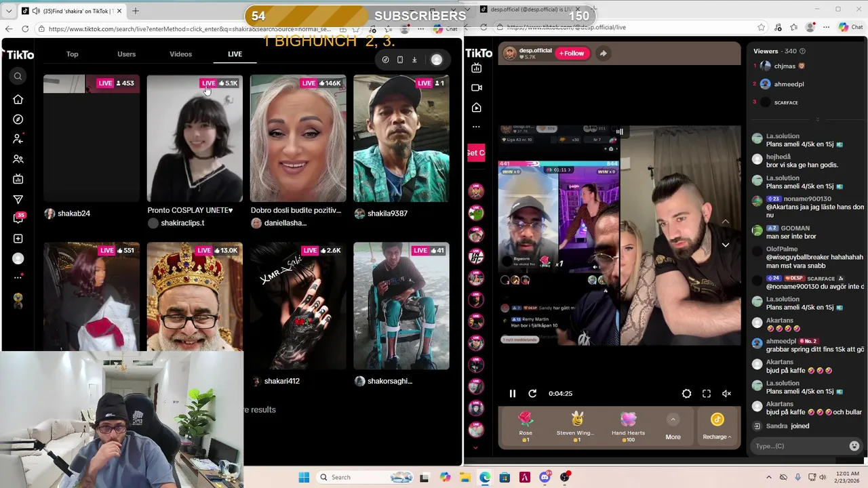Screen dimensions: 868x488
Task: Open Explore compass icon in left sidebar
Action: click(18, 119)
